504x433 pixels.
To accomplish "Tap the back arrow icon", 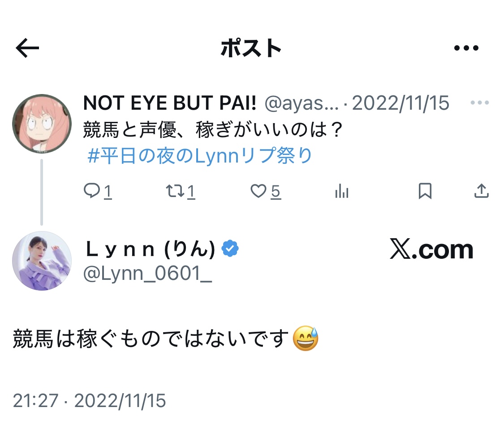I will coord(27,48).
